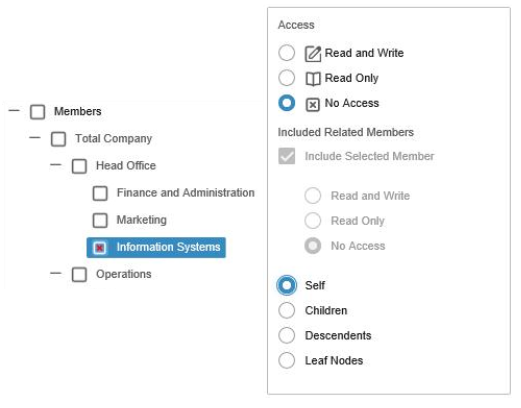This screenshot has width=521, height=408.
Task: Click the Read and Write pencil icon
Action: 313,54
